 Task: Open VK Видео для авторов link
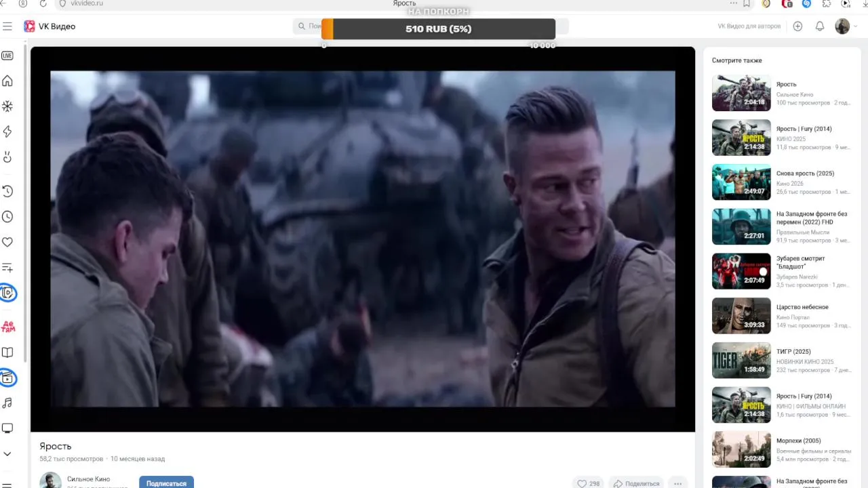749,26
